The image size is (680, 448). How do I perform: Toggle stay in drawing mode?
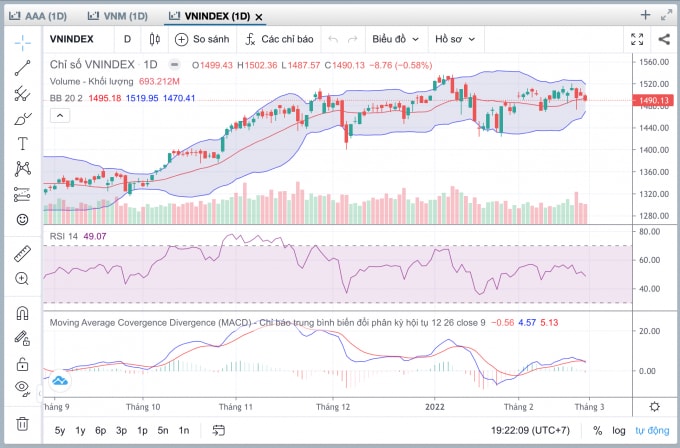click(x=23, y=338)
